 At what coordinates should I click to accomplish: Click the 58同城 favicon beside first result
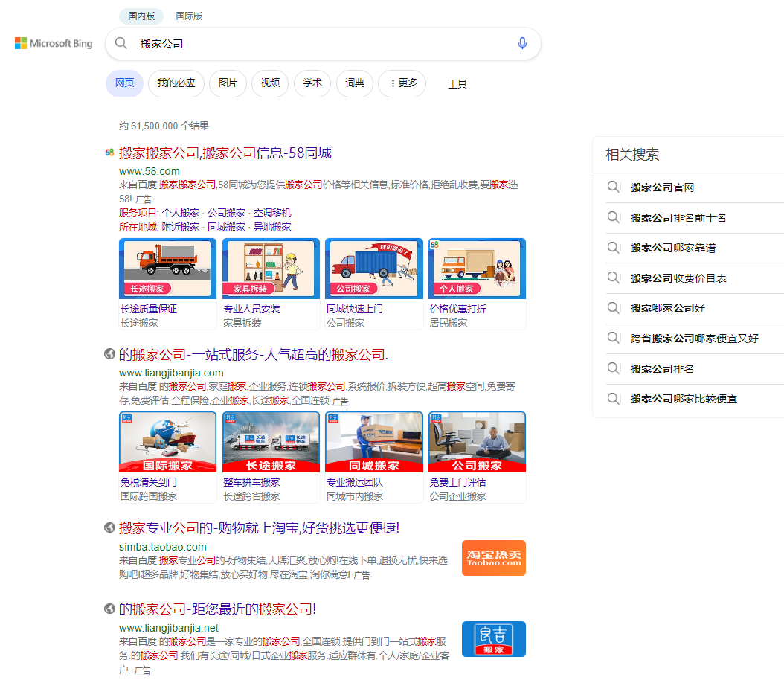coord(109,153)
